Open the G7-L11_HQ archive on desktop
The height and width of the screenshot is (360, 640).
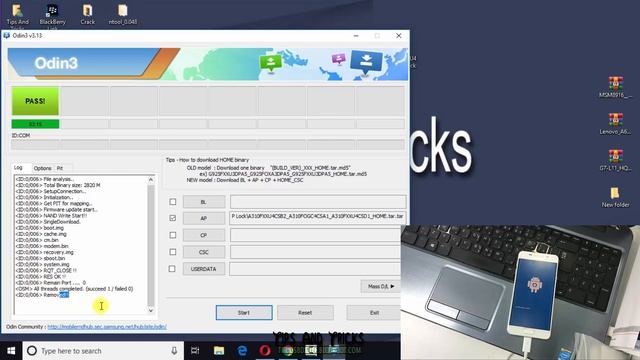[615, 160]
